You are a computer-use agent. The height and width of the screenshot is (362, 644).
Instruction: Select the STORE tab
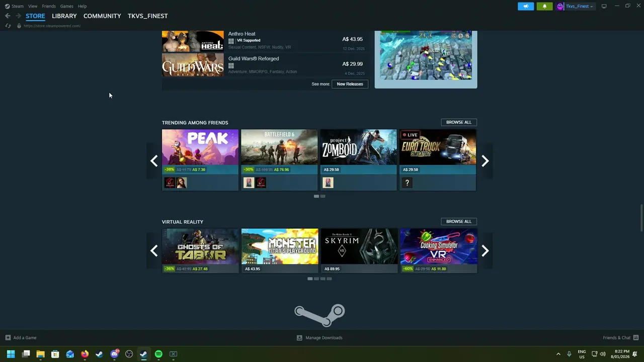click(x=35, y=16)
